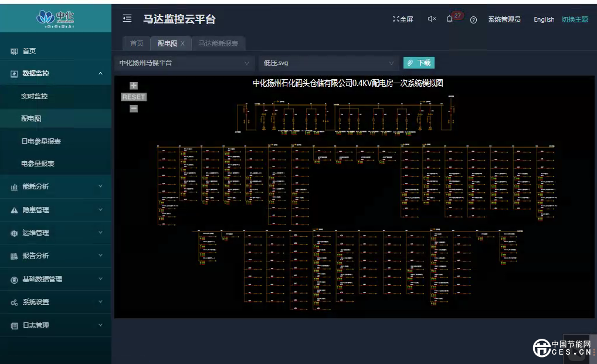This screenshot has height=364, width=597.
Task: Click the 日志管理 log icon
Action: [14, 325]
